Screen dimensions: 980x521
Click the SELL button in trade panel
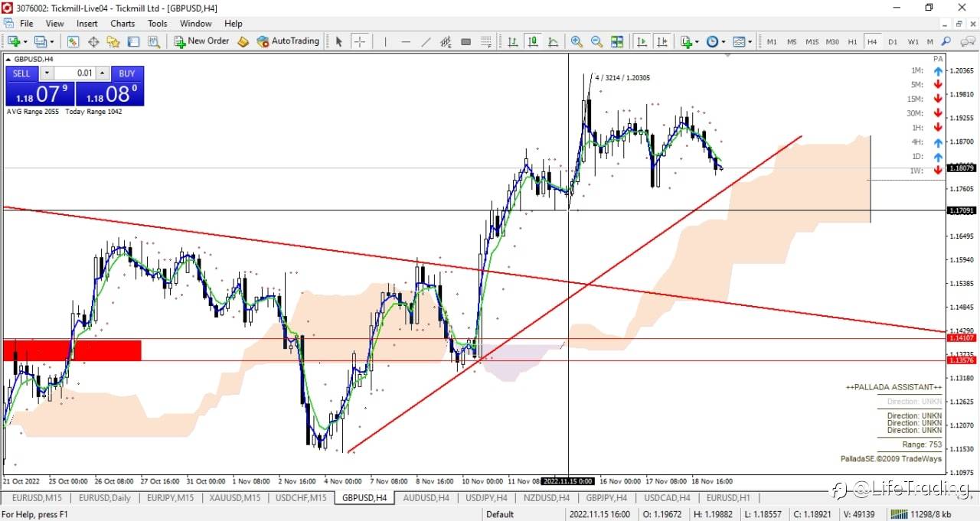pyautogui.click(x=21, y=73)
